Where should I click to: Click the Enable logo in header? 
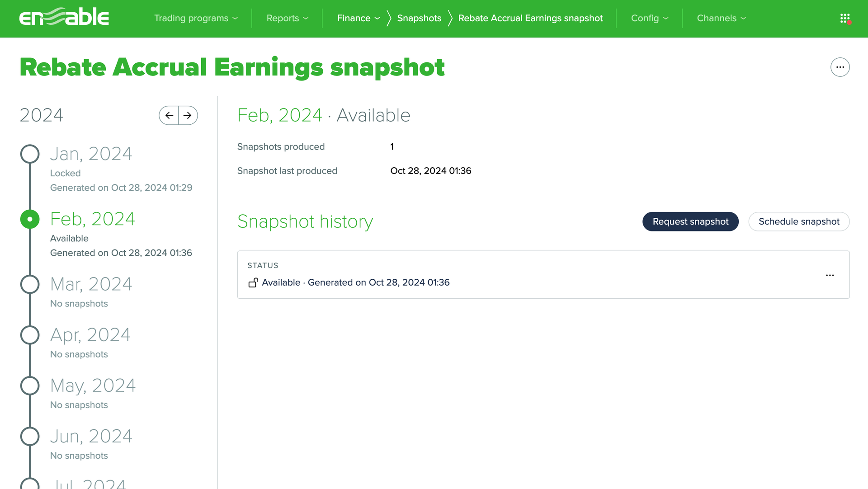(x=64, y=17)
